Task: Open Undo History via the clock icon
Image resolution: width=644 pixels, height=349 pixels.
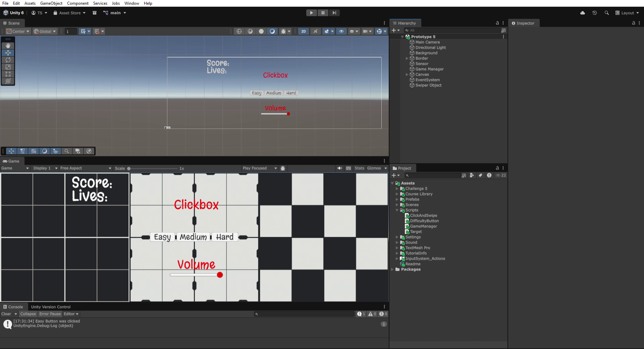Action: pyautogui.click(x=594, y=13)
